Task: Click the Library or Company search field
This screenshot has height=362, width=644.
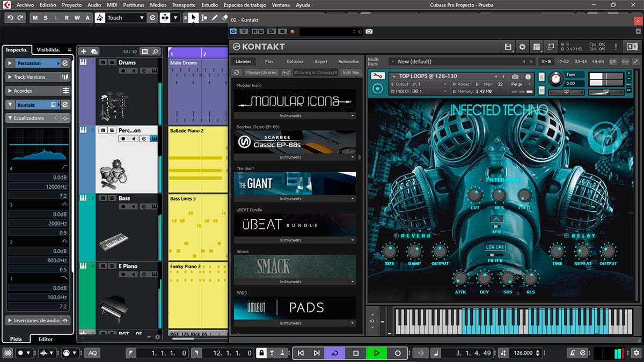Action: [x=316, y=72]
